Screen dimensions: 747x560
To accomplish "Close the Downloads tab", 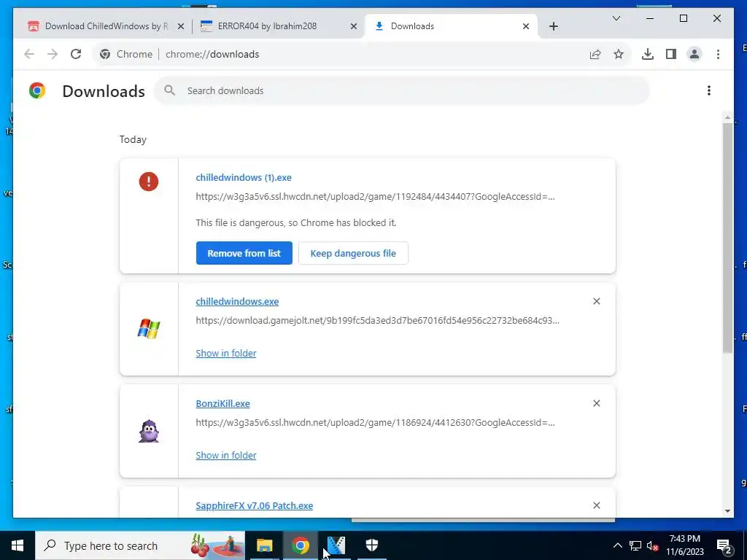I will (x=526, y=26).
